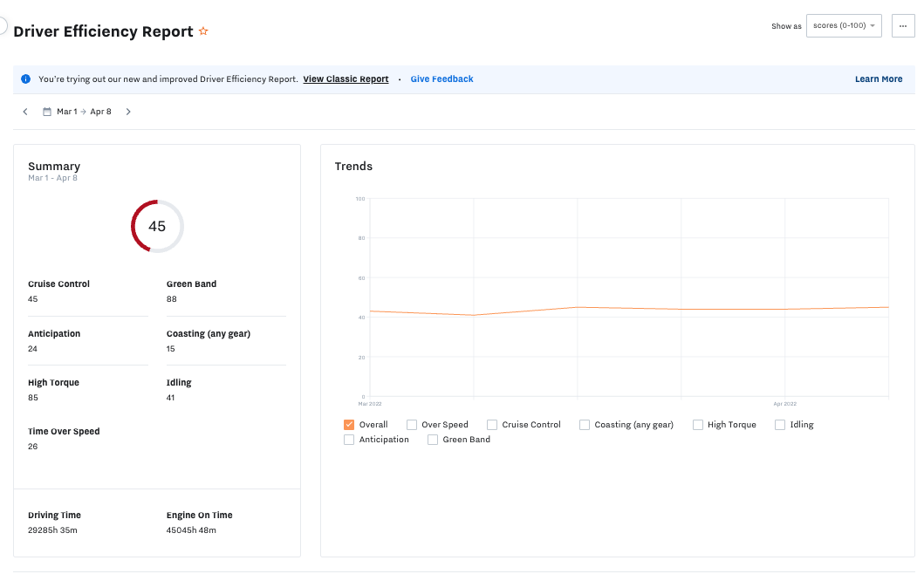The height and width of the screenshot is (574, 924).
Task: Favorite the report with the star icon
Action: click(203, 31)
